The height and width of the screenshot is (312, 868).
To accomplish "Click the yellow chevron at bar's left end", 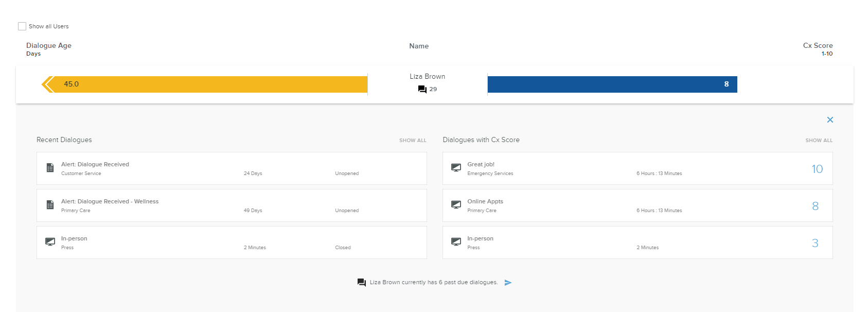I will coord(47,84).
